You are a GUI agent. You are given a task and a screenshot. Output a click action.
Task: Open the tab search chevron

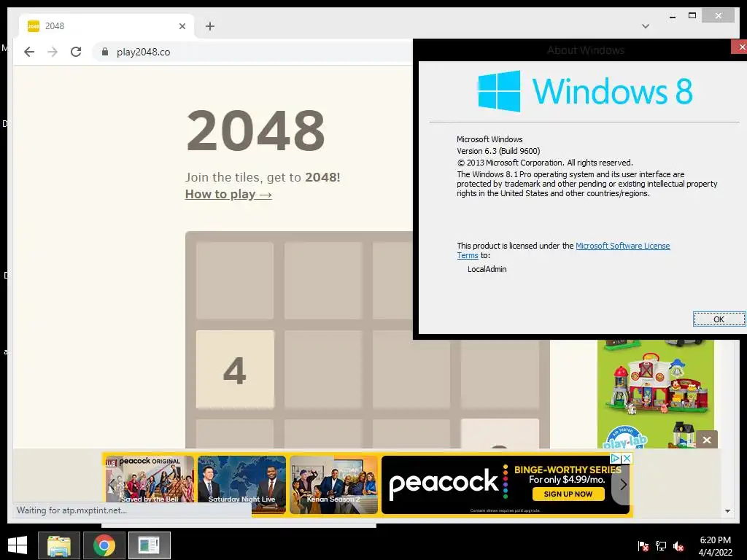click(646, 26)
